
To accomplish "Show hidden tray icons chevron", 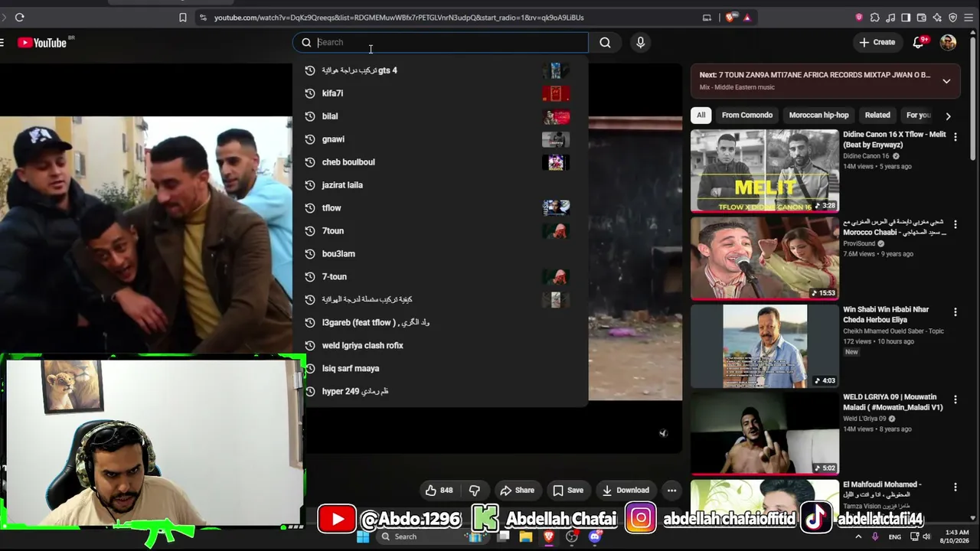I will (x=858, y=536).
